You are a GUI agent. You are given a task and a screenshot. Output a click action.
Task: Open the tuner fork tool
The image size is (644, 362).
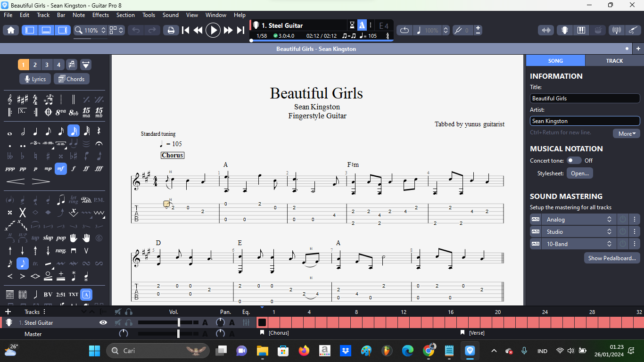coord(457,30)
